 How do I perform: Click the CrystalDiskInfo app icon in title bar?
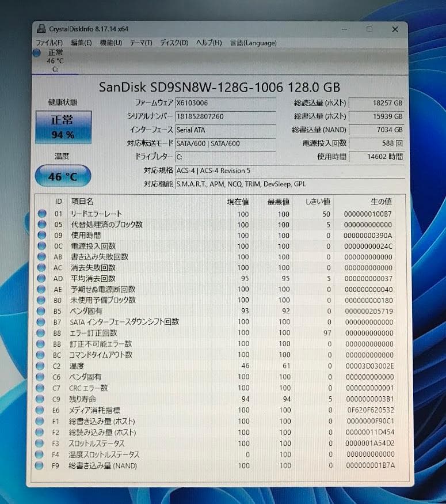41,29
